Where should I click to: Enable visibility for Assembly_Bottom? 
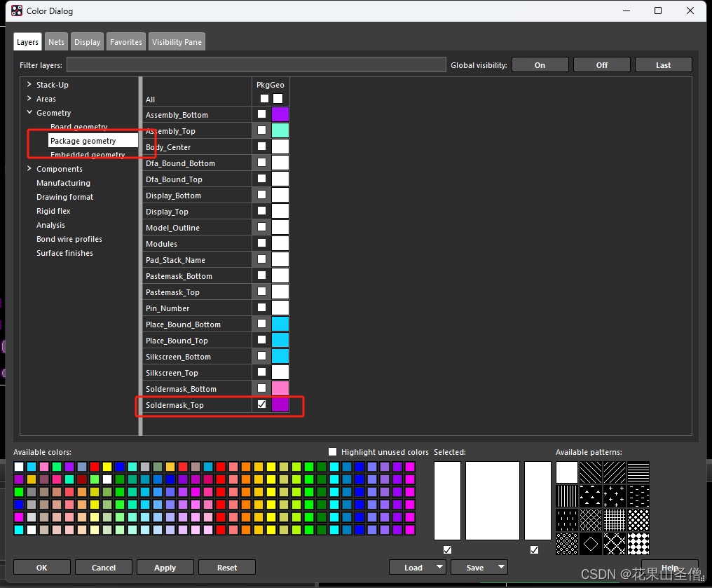(261, 114)
